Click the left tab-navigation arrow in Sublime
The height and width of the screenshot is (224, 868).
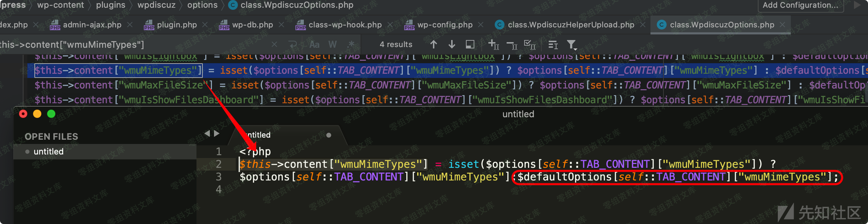(x=207, y=133)
